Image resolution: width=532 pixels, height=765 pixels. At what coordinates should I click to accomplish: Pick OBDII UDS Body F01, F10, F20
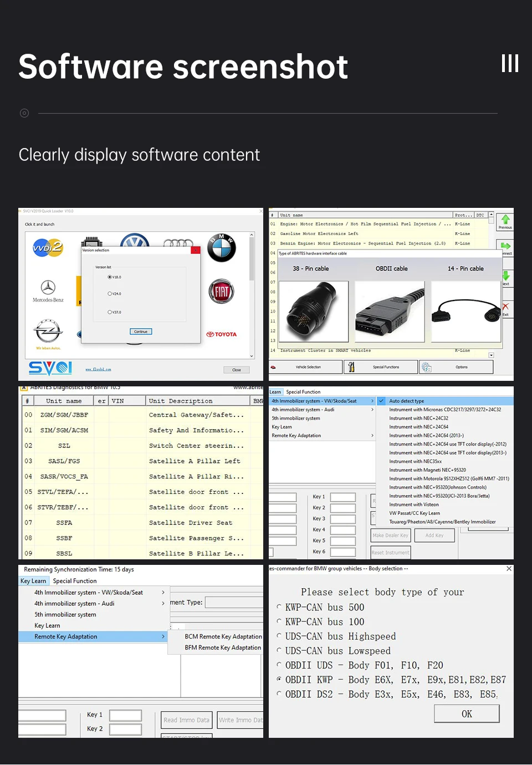tap(279, 665)
